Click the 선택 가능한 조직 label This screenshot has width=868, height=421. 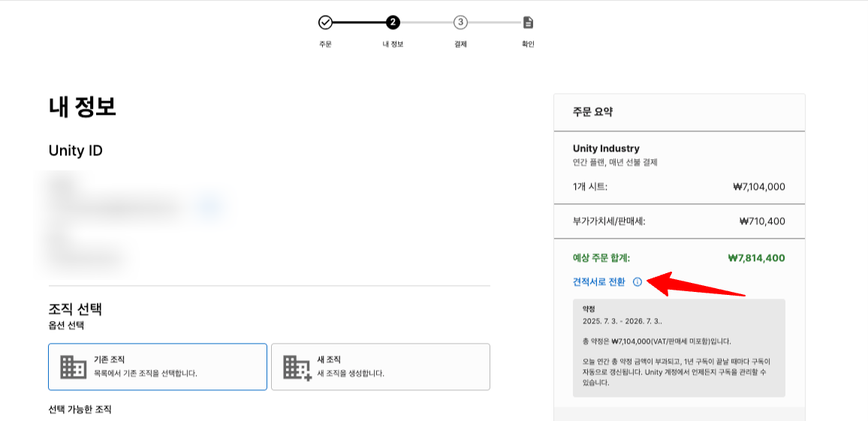80,410
